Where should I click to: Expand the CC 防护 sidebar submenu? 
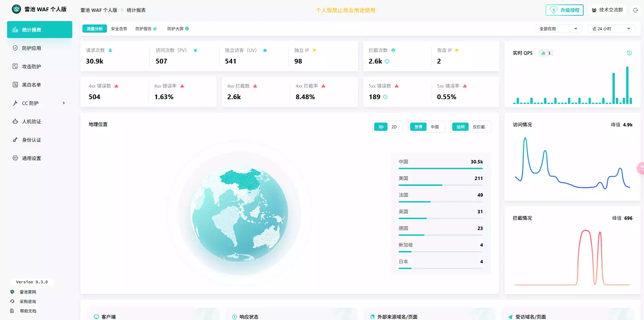63,103
